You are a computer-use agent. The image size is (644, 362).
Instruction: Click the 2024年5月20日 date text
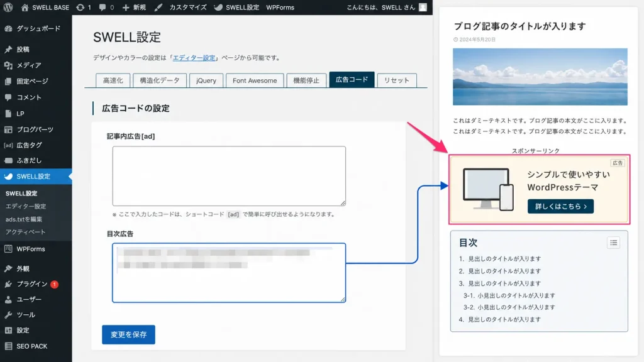[477, 40]
